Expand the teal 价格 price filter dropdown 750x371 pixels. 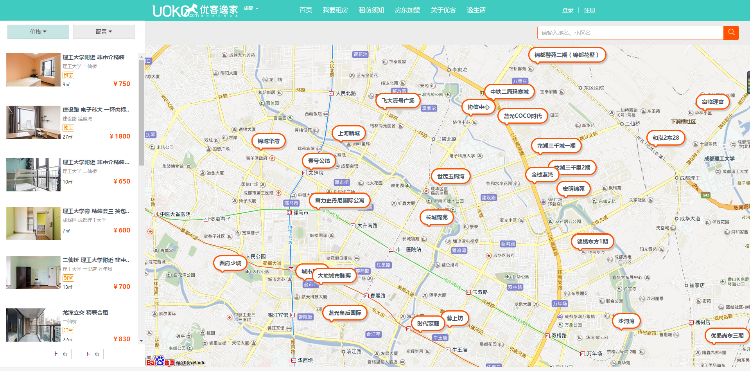pos(38,32)
